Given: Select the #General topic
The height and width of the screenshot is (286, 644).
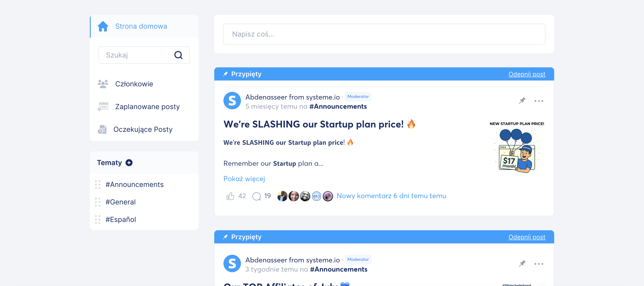Looking at the screenshot, I should pyautogui.click(x=120, y=202).
